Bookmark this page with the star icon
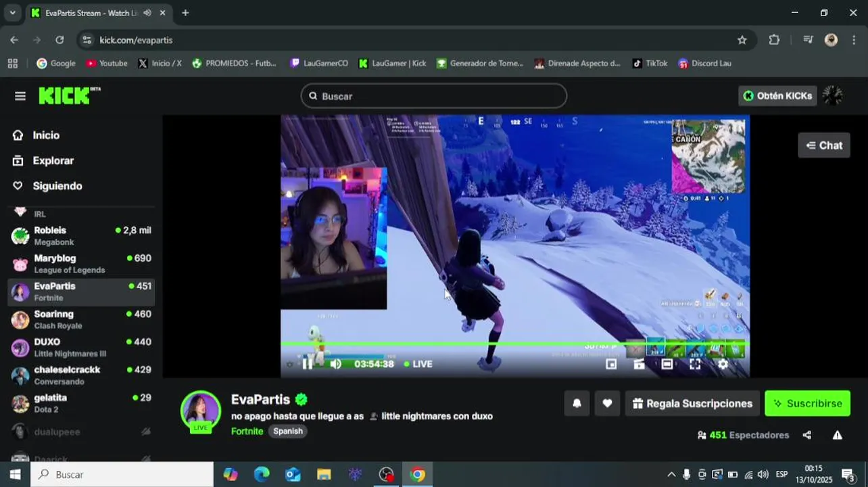This screenshot has width=868, height=487. [x=742, y=40]
